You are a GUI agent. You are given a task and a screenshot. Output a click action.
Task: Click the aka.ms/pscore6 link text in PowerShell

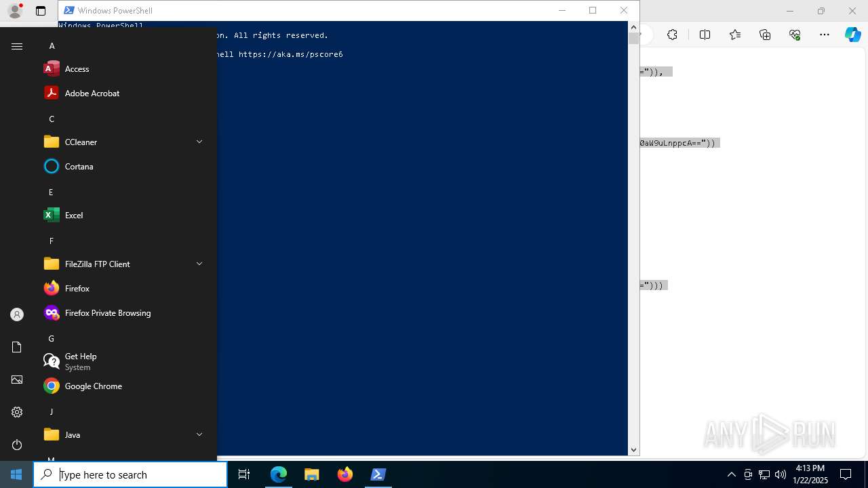[290, 54]
